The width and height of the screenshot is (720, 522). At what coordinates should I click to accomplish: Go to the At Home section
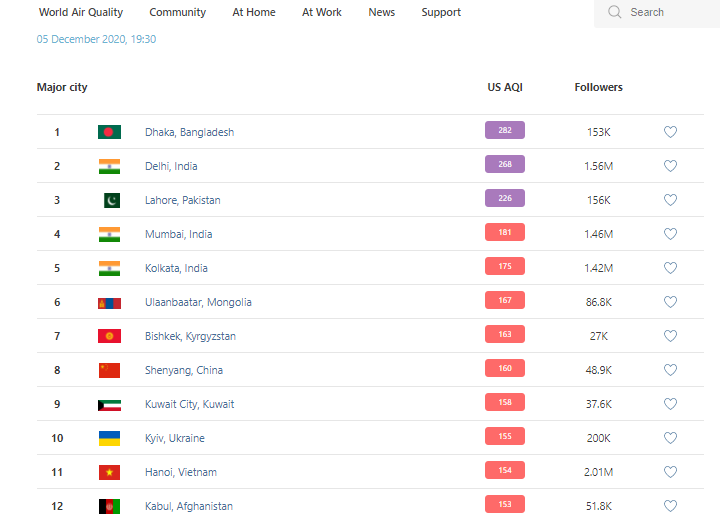pos(254,12)
